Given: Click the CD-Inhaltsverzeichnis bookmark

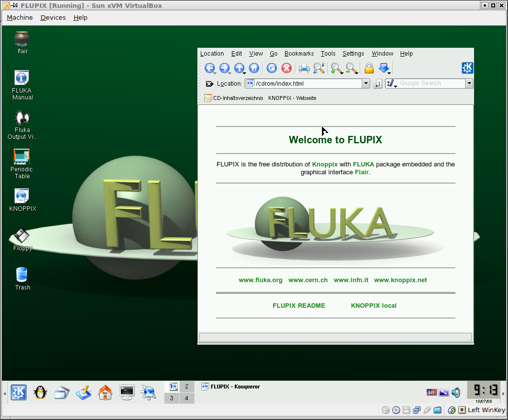Looking at the screenshot, I should 234,98.
